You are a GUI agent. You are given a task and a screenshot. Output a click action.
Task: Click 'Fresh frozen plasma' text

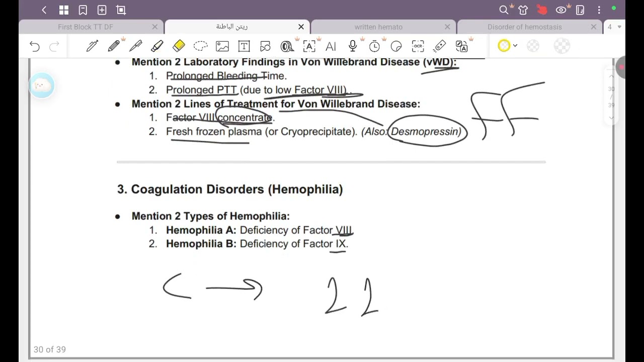[214, 132]
